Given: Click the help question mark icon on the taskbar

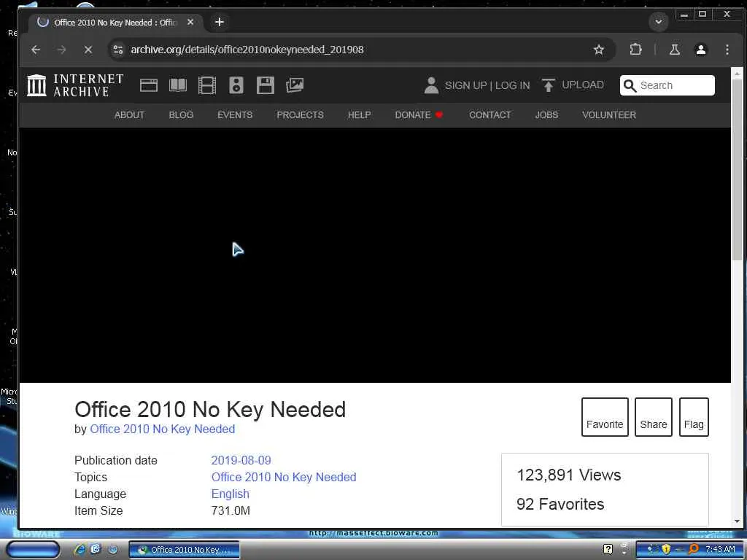Looking at the screenshot, I should click(608, 549).
